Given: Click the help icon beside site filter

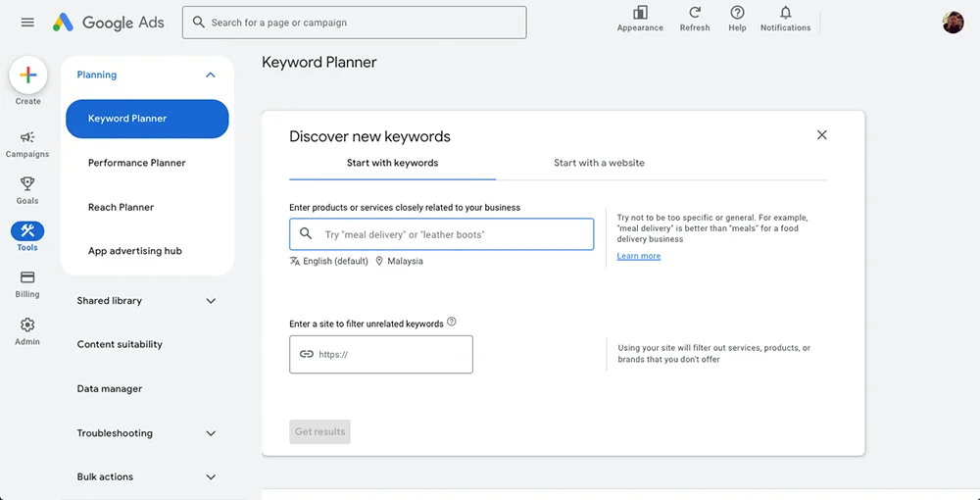Looking at the screenshot, I should click(452, 322).
